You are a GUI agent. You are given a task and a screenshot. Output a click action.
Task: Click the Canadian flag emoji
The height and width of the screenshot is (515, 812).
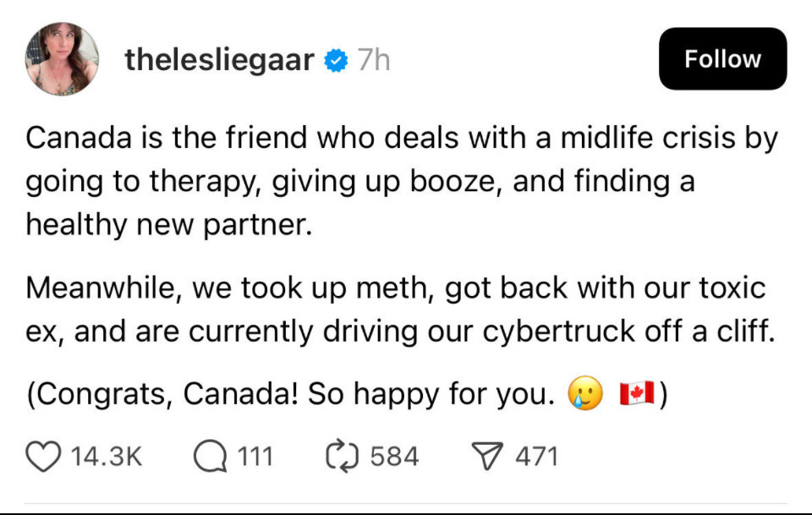(x=637, y=393)
